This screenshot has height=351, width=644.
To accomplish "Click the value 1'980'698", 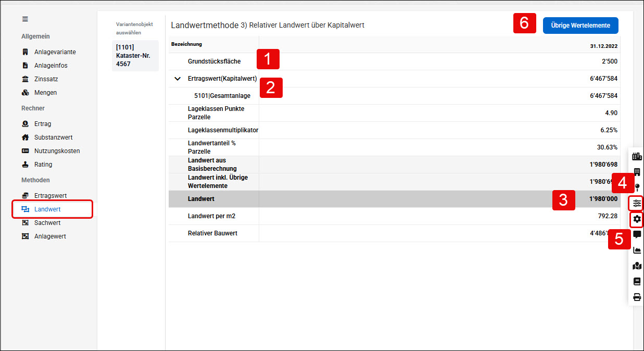I will (603, 165).
